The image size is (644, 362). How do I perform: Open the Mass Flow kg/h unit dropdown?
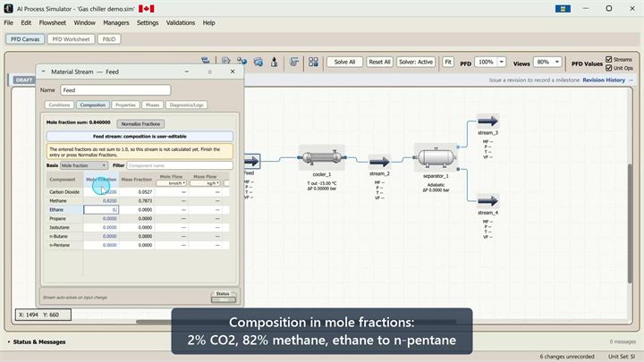205,183
